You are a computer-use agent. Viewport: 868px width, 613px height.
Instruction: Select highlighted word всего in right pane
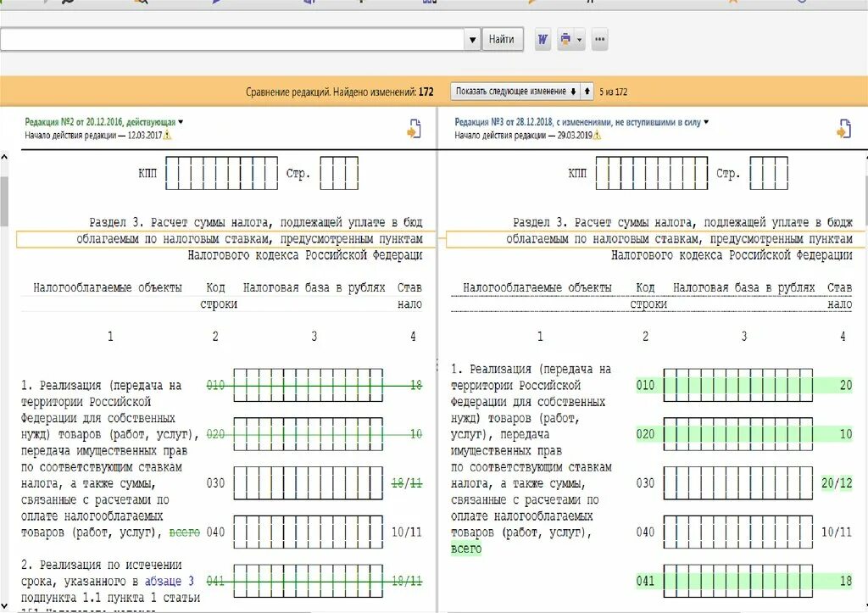[466, 549]
